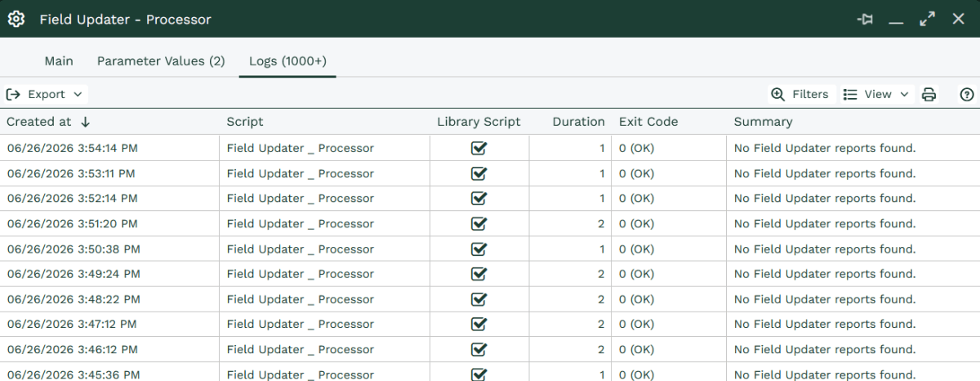Toggle Library Script checkbox for 3:48:22 PM row
This screenshot has width=980, height=381.
point(479,299)
